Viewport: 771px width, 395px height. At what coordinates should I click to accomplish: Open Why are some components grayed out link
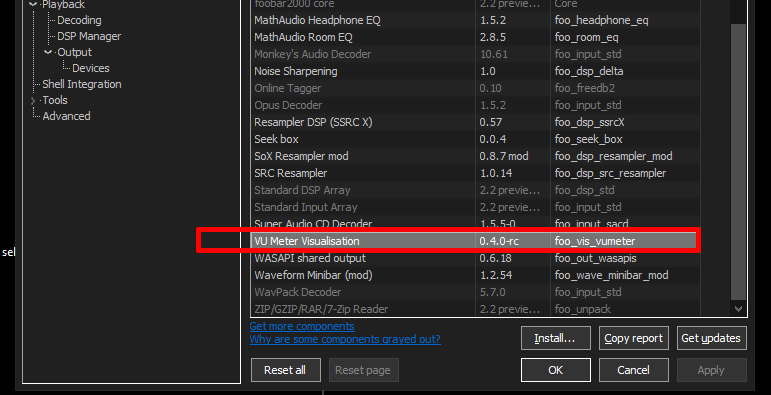click(345, 339)
